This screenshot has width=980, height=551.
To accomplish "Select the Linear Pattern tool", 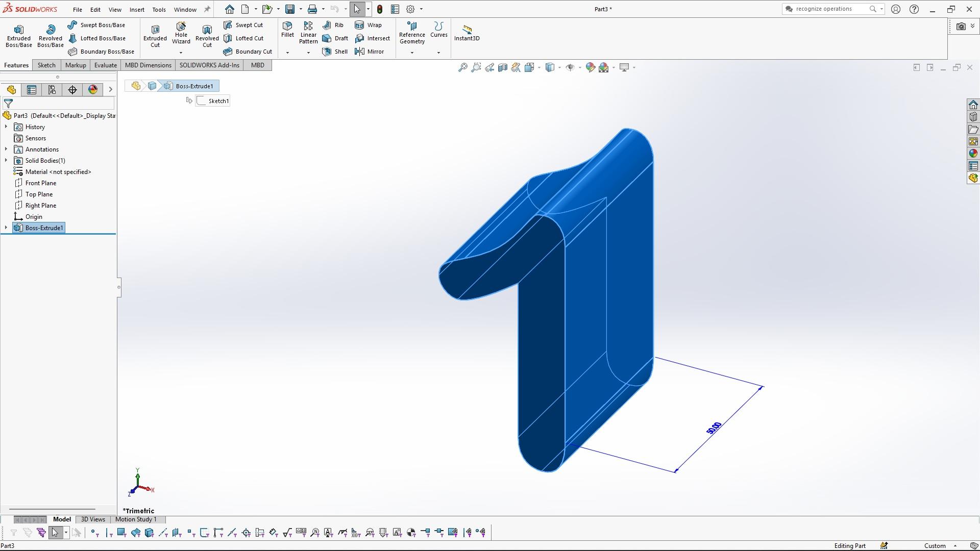I will (x=308, y=33).
